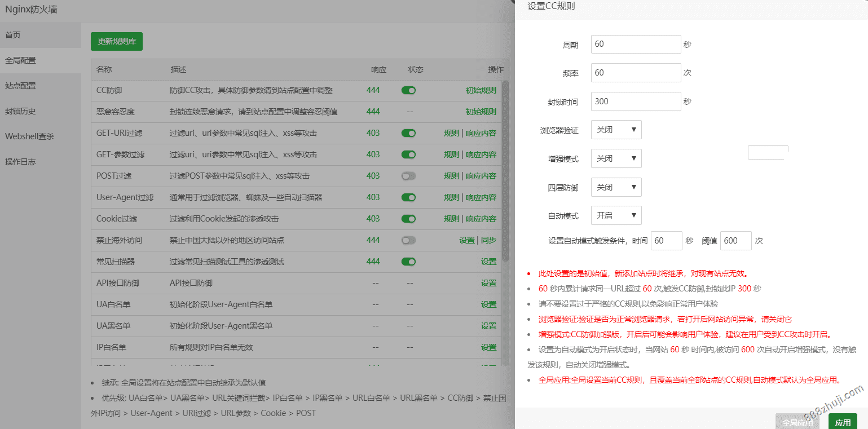This screenshot has height=429, width=868.
Task: Select 全局配置 in sidebar
Action: (41, 60)
